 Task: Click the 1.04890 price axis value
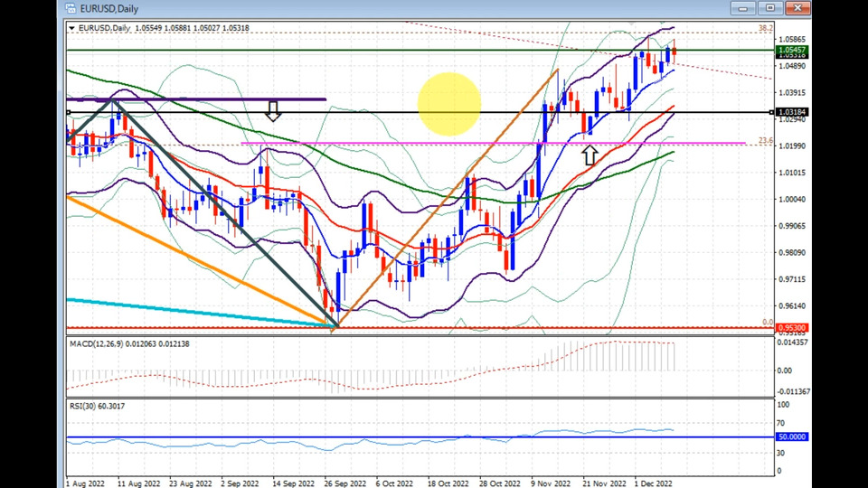[792, 66]
